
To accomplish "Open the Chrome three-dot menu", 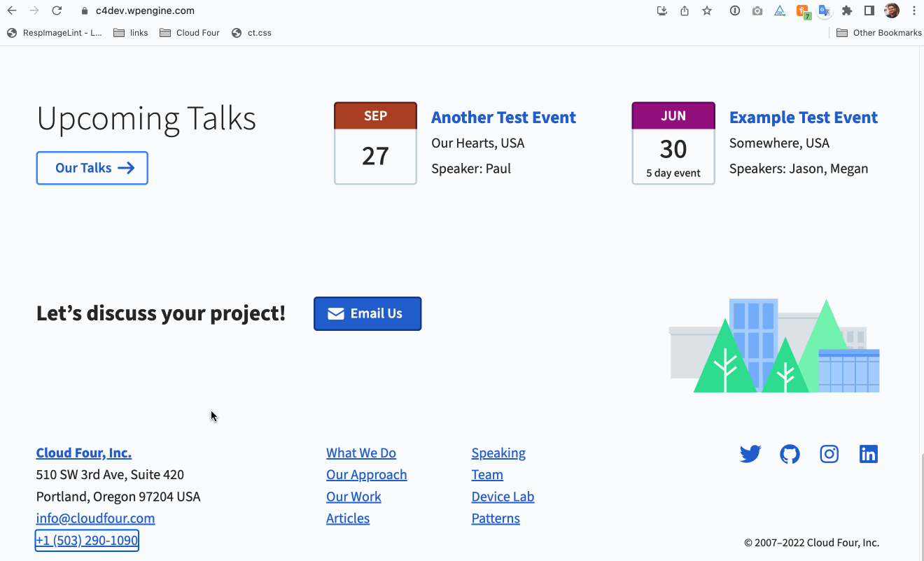I will click(914, 10).
